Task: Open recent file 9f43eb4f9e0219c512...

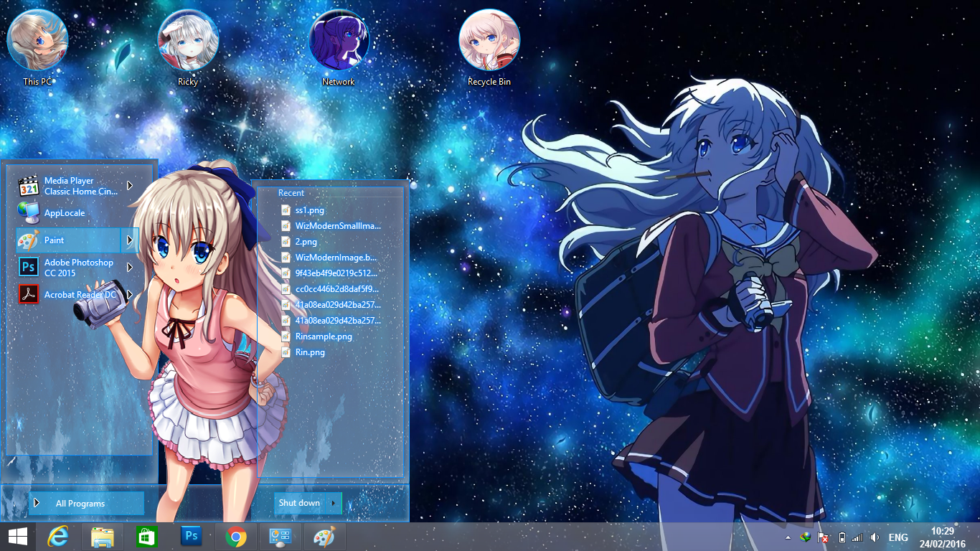Action: [331, 273]
